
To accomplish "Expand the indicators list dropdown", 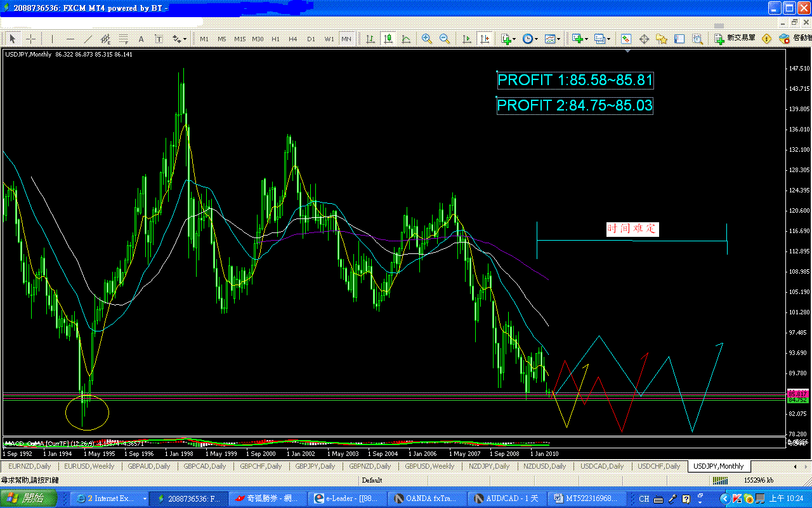I will pyautogui.click(x=508, y=39).
